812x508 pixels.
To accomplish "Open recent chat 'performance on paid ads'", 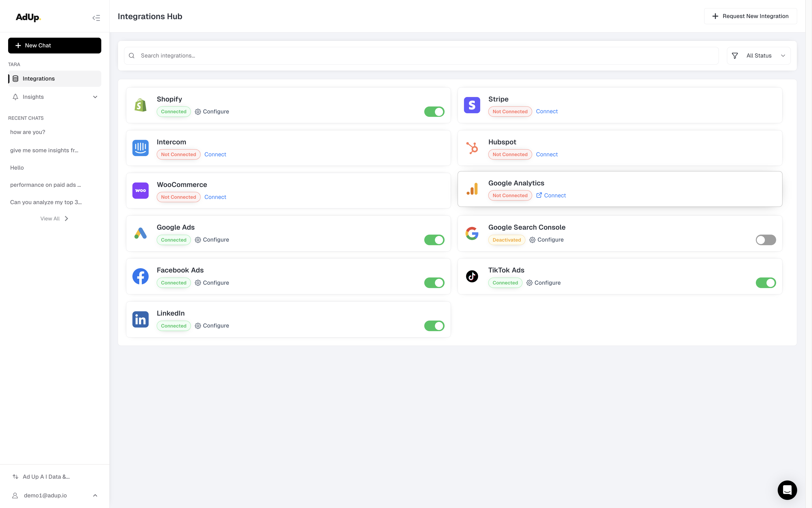I will (45, 185).
